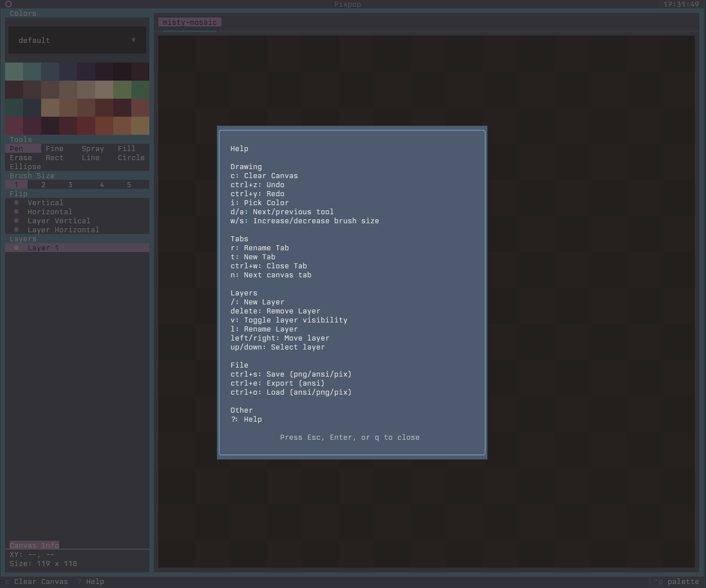Click the Pixpop title text
This screenshot has width=706, height=588.
pos(348,5)
